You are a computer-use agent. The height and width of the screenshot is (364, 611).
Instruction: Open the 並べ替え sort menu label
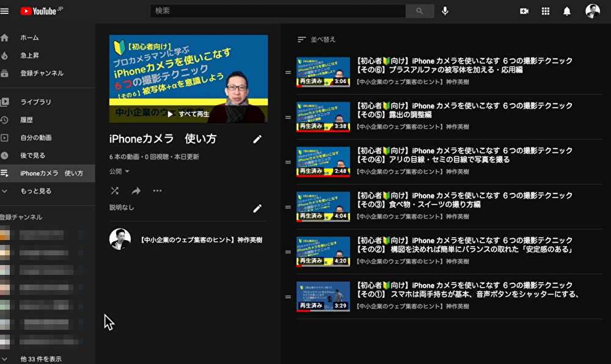(323, 40)
